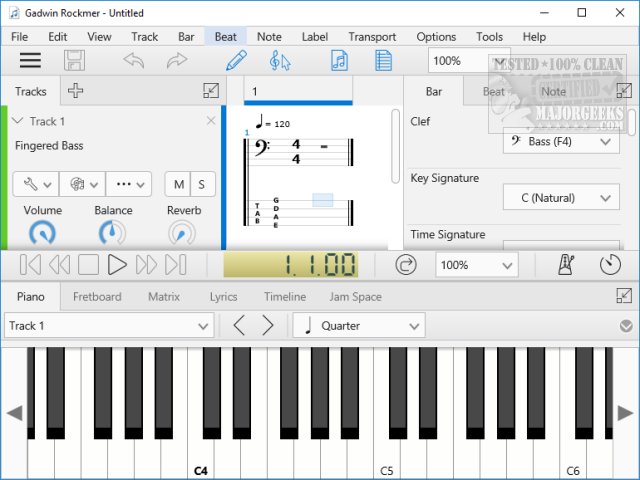Go to next beat in Piano panel
This screenshot has height=480, width=640.
[268, 325]
